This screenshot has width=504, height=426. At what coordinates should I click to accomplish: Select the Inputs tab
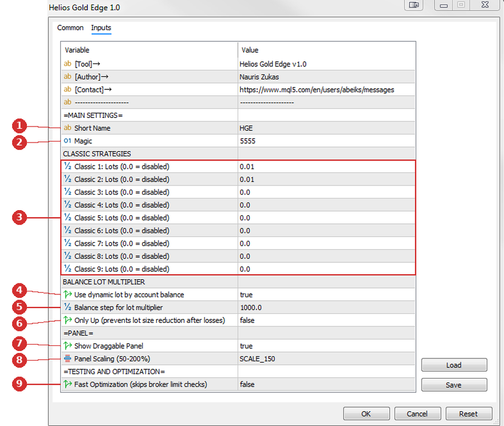click(x=101, y=28)
